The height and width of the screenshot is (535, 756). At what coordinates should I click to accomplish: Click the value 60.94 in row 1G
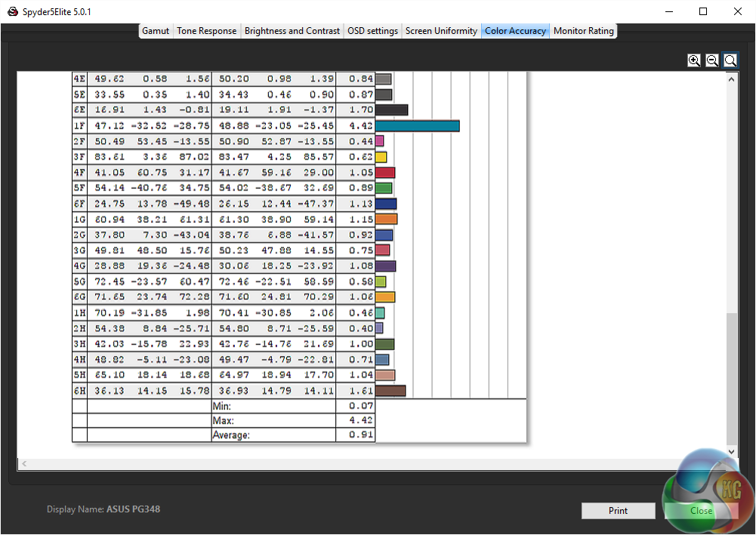(110, 219)
